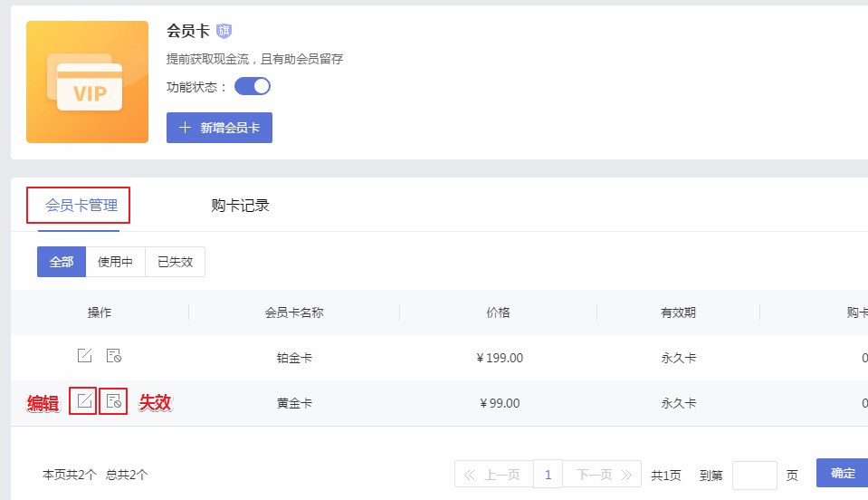Select the 全部 filter
This screenshot has height=500, width=868.
coord(62,262)
